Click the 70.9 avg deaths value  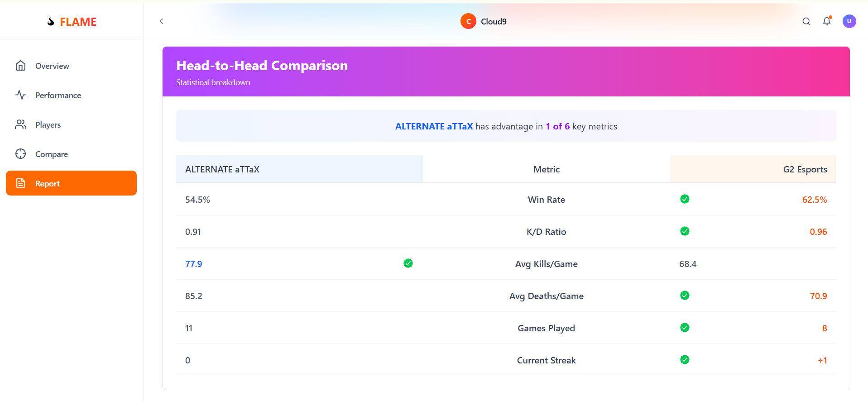818,296
